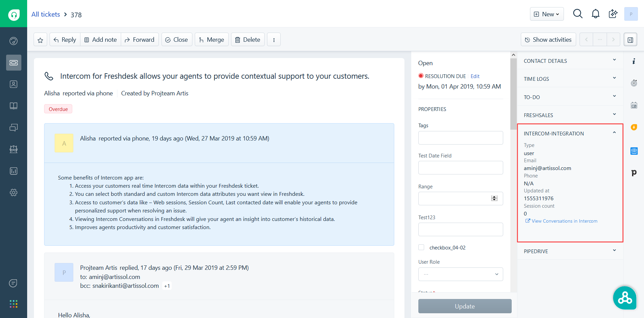Click into the Test Date Field input
The width and height of the screenshot is (644, 318).
460,168
